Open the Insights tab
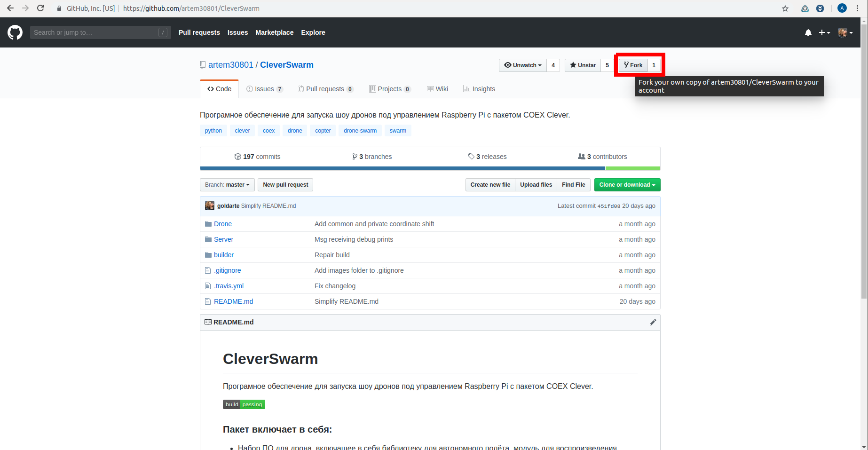The width and height of the screenshot is (868, 450). pos(479,89)
